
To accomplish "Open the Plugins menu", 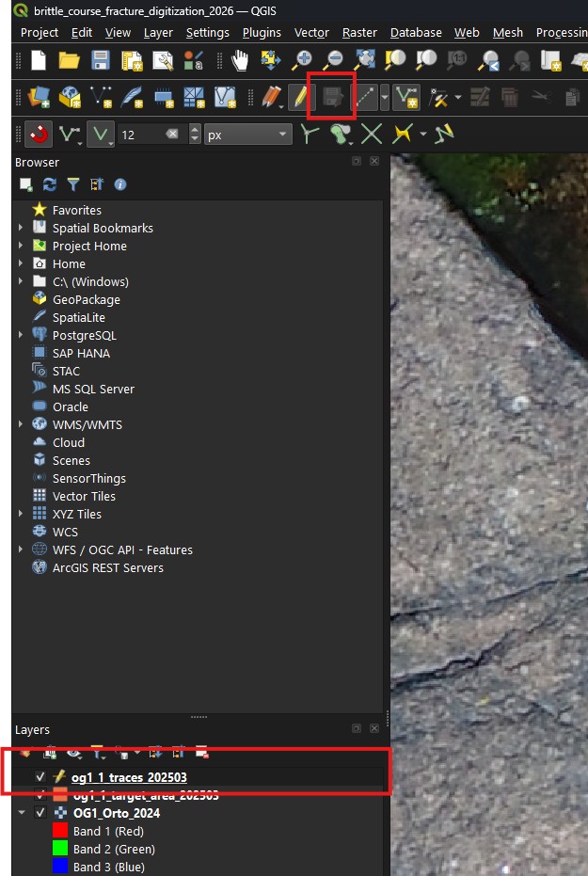I will coord(262,33).
